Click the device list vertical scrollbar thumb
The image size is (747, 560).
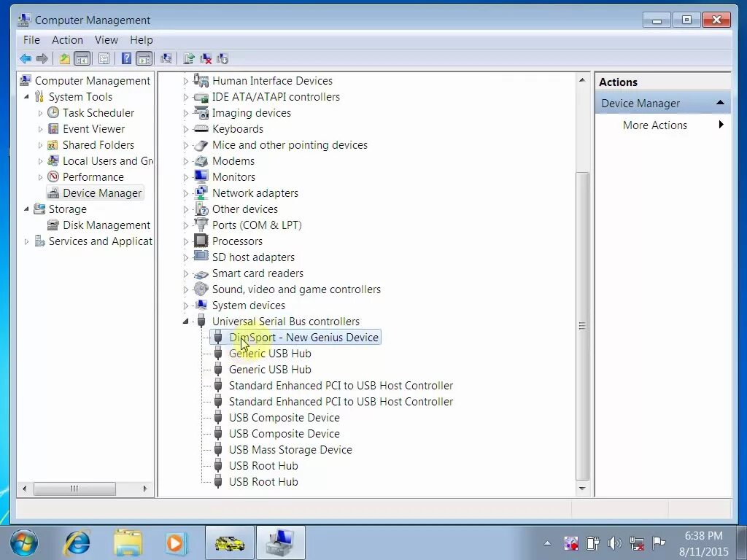click(x=582, y=326)
